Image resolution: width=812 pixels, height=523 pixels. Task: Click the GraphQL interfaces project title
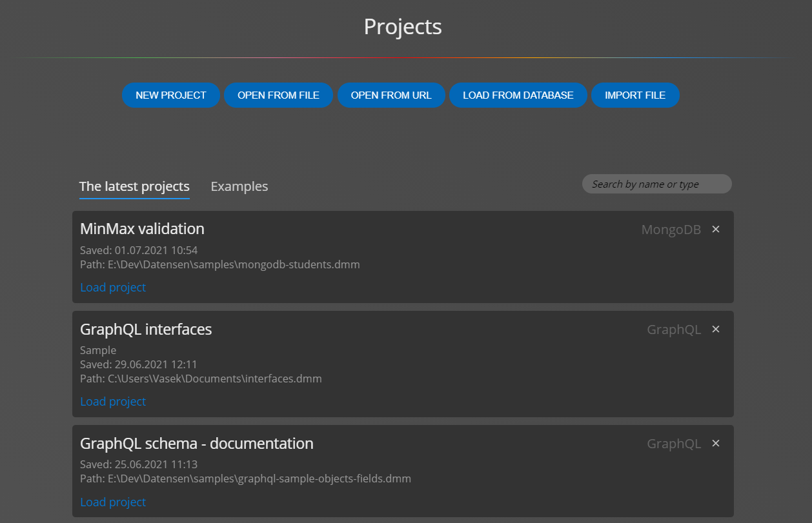click(x=146, y=329)
